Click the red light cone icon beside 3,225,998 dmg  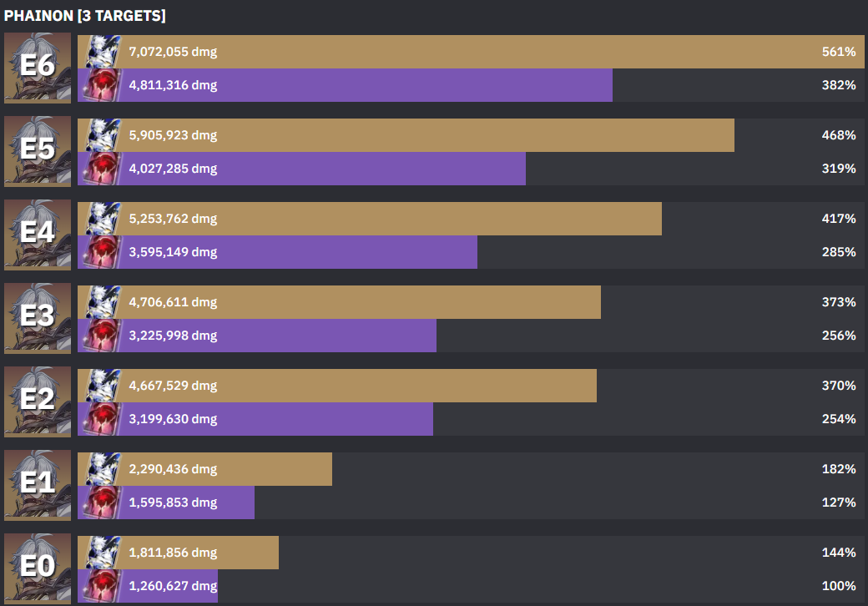(101, 336)
